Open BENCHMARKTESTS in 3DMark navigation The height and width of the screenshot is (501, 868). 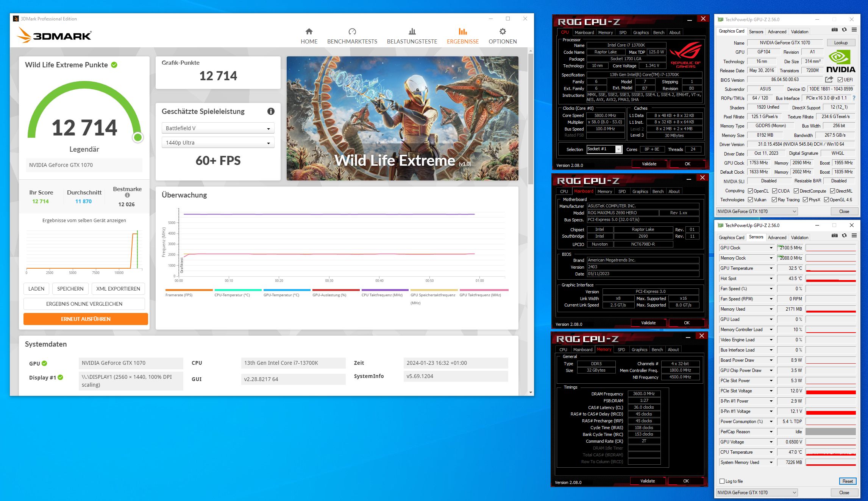(352, 36)
